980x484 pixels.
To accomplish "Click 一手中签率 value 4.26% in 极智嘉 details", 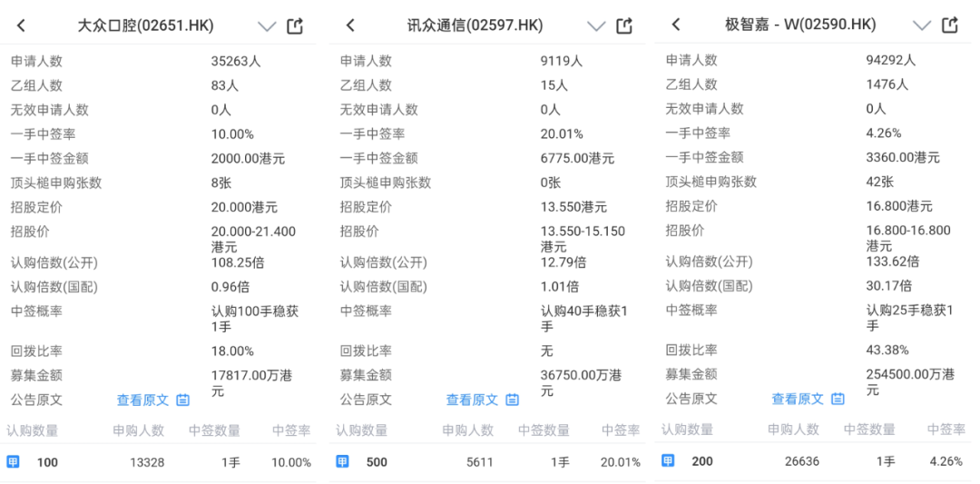I will tap(884, 133).
